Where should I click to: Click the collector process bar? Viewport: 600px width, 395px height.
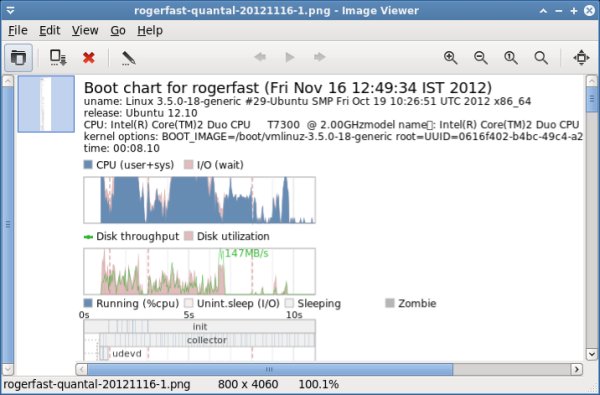pos(207,340)
